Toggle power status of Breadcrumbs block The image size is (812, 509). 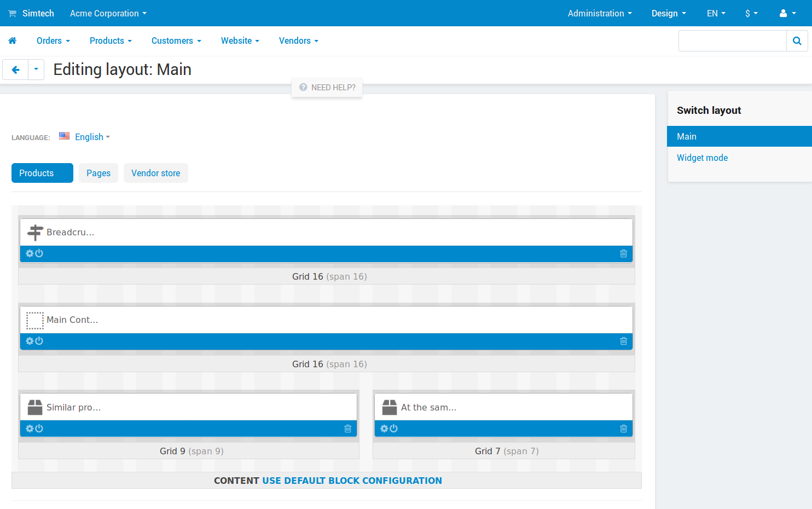(39, 253)
